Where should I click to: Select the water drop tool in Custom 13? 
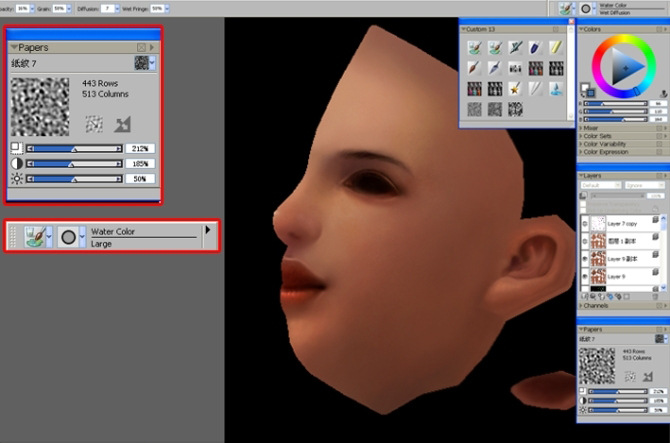click(555, 89)
